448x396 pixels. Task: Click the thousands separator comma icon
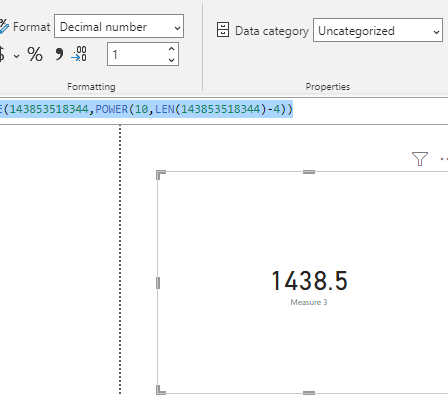[59, 54]
